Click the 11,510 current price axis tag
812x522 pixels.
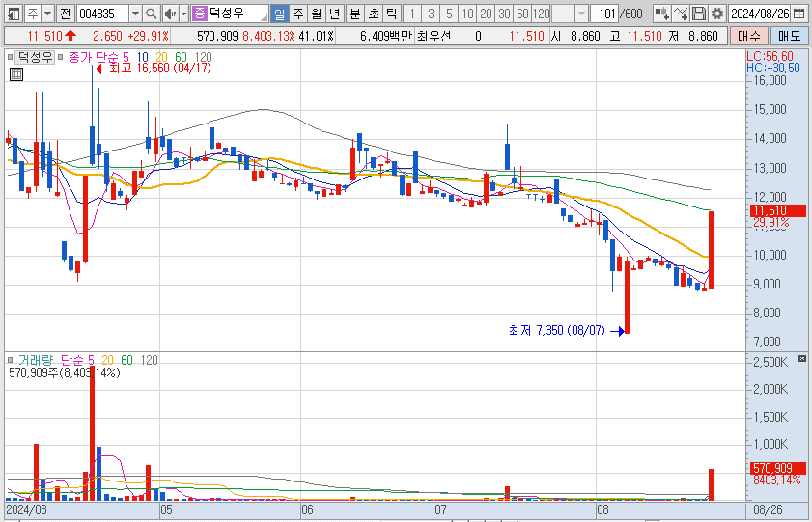[777, 210]
